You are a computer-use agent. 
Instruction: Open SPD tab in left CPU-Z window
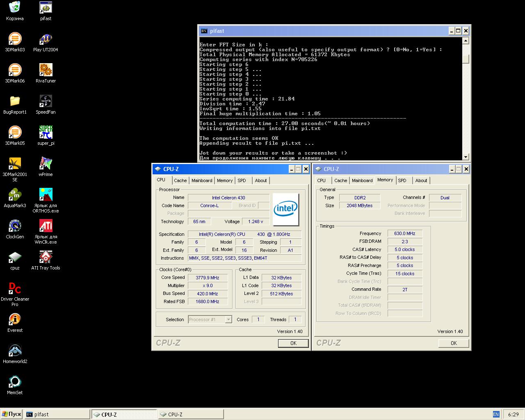coord(242,180)
